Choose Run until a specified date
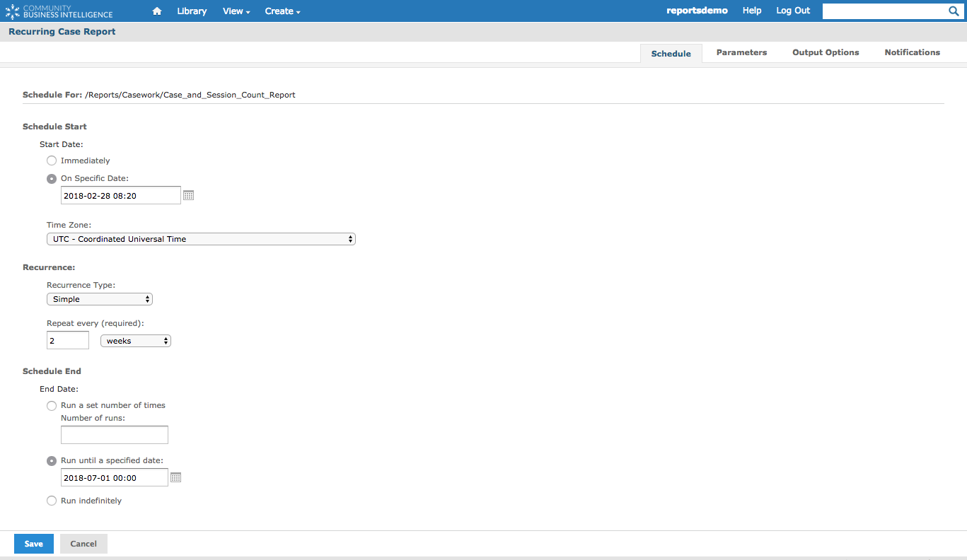This screenshot has height=560, width=967. pos(52,460)
